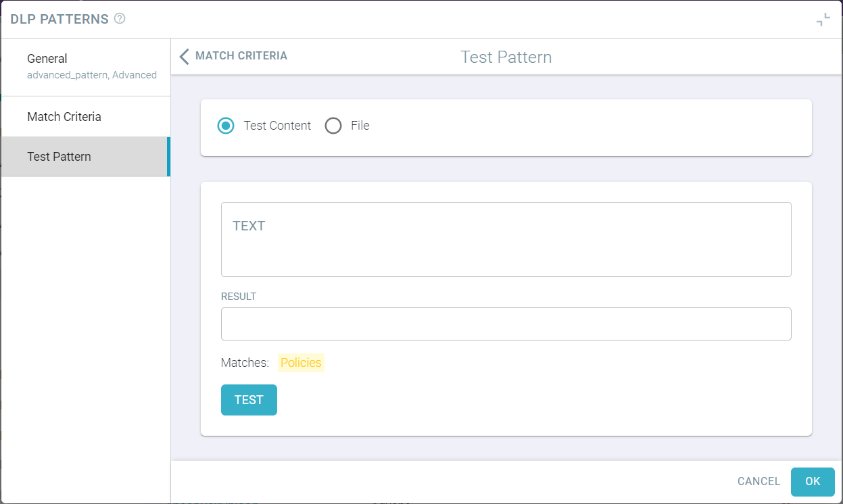Focus the TEXT input area

(506, 239)
